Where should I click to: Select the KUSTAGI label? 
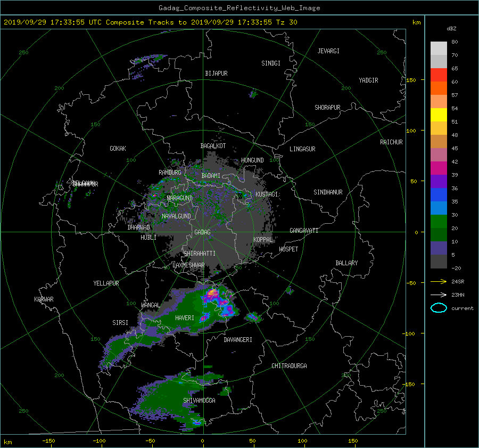coord(267,194)
